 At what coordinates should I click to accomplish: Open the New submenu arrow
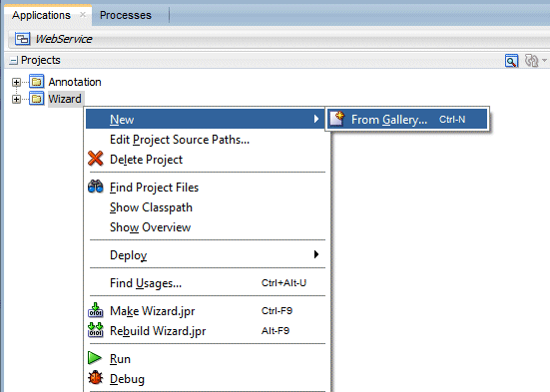(x=316, y=119)
